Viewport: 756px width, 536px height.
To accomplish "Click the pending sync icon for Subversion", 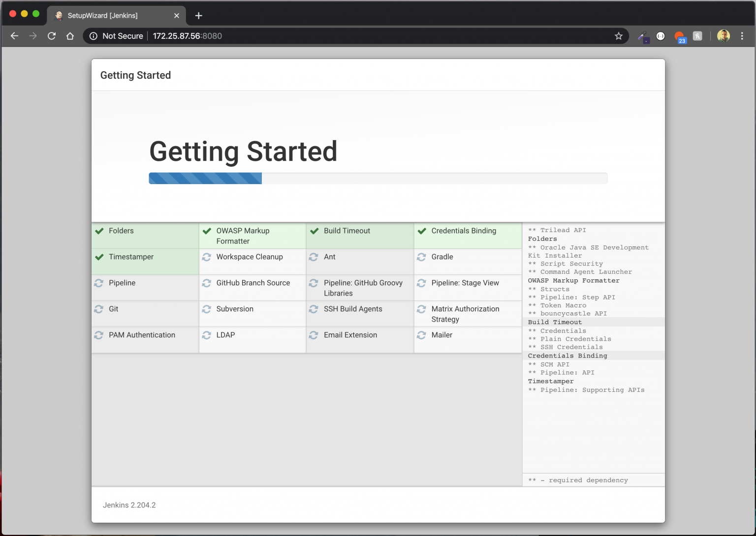I will (x=207, y=309).
